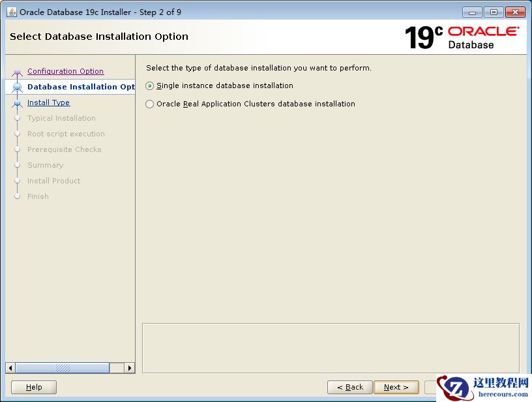Click the Root script execution step text
The height and width of the screenshot is (402, 532).
[x=66, y=134]
